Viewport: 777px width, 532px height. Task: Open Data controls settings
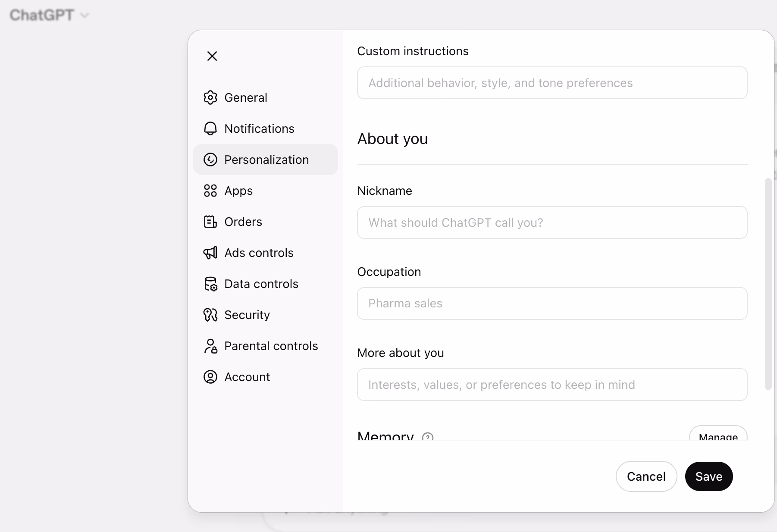coord(266,284)
